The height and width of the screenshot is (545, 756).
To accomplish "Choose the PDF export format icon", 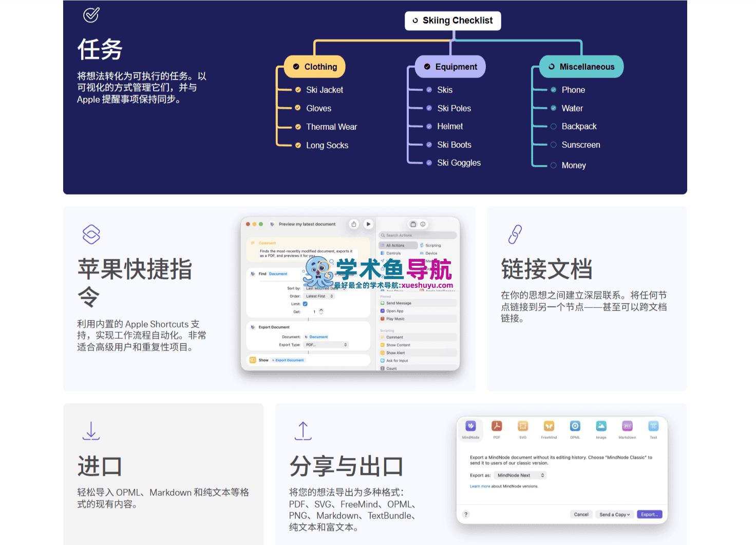I will tap(497, 426).
